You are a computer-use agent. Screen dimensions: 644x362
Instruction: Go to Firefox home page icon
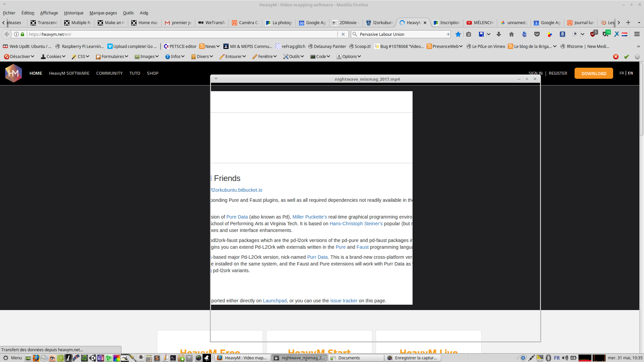[512, 34]
